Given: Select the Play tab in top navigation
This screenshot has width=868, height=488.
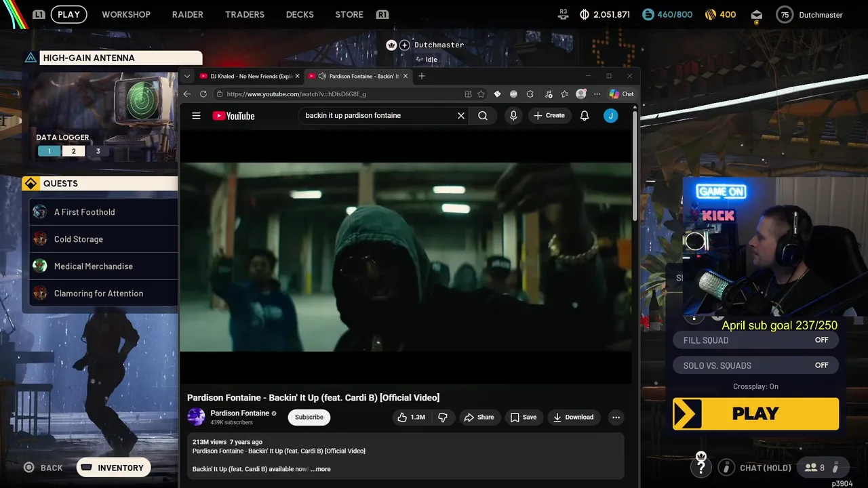Looking at the screenshot, I should coord(68,14).
